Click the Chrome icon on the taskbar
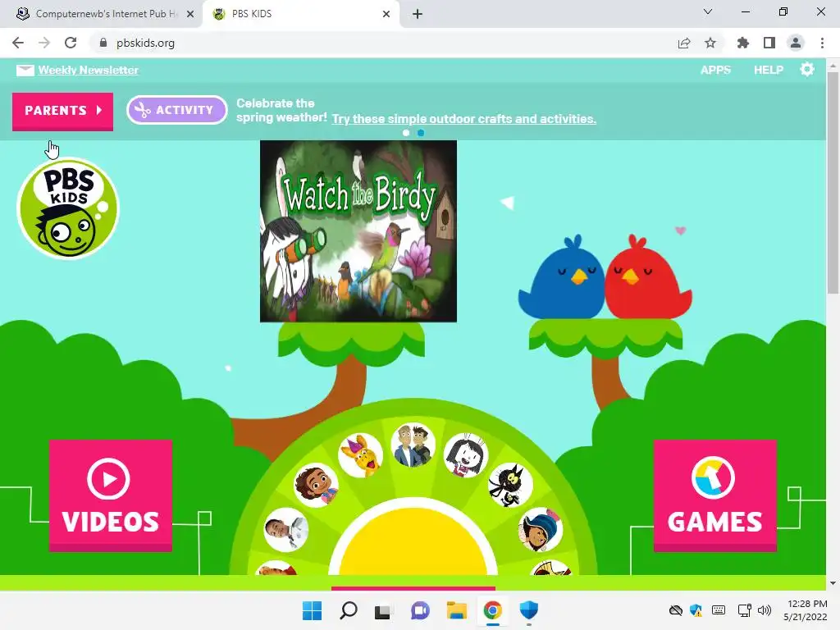This screenshot has height=630, width=840. [493, 610]
